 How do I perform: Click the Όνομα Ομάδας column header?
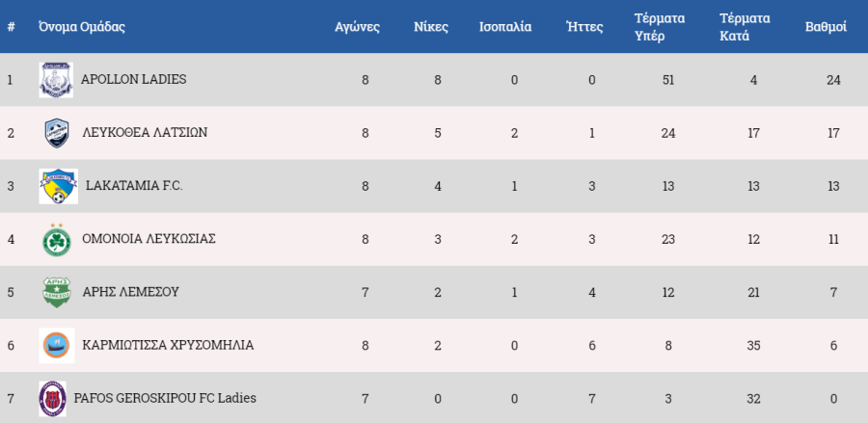82,27
